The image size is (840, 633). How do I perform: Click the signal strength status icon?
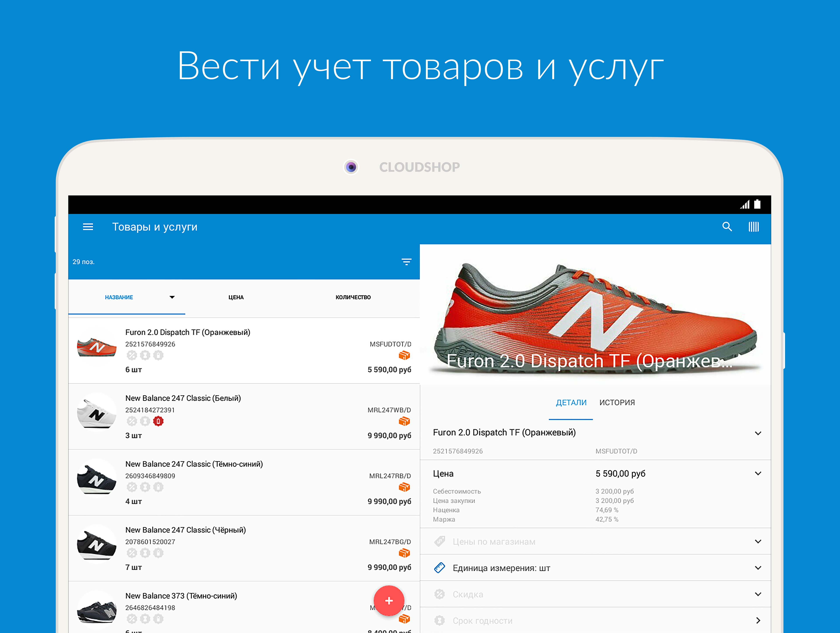tap(745, 204)
